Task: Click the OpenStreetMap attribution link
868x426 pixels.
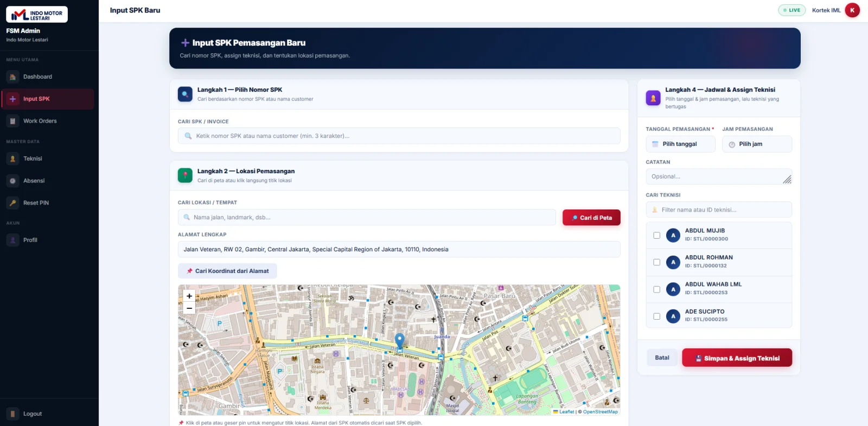Action: pos(600,412)
